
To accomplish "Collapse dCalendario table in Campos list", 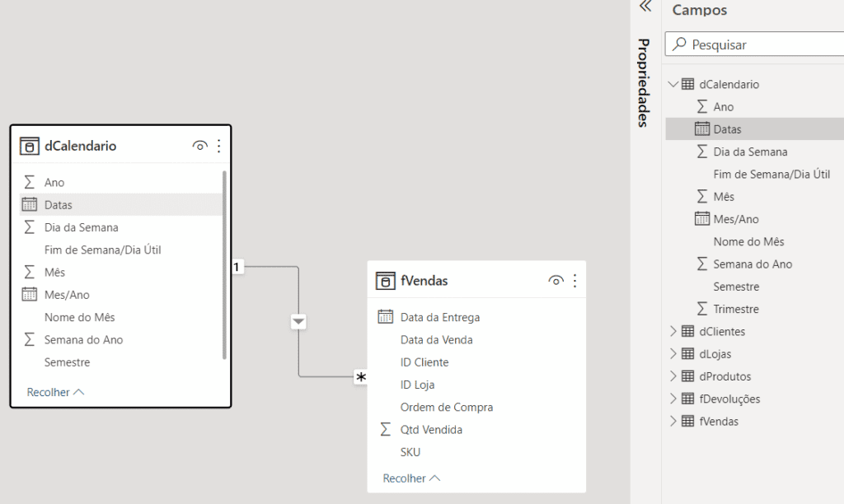I will tap(673, 85).
